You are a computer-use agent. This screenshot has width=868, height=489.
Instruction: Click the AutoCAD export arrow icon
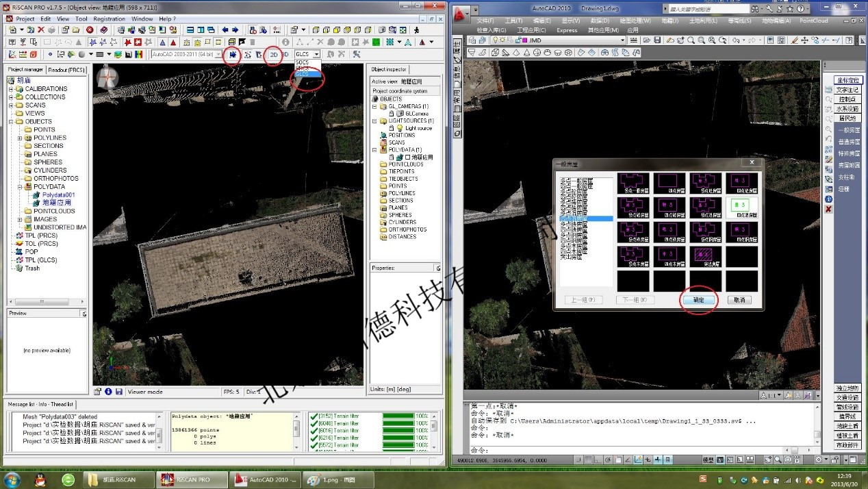(x=232, y=54)
